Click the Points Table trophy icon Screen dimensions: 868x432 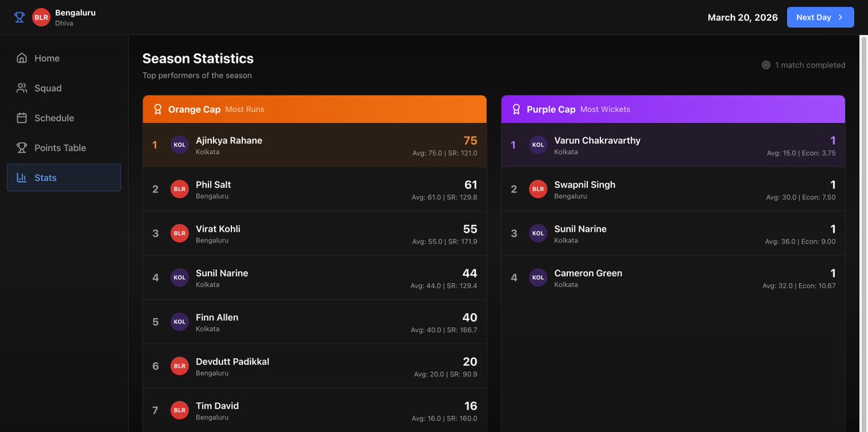(22, 148)
